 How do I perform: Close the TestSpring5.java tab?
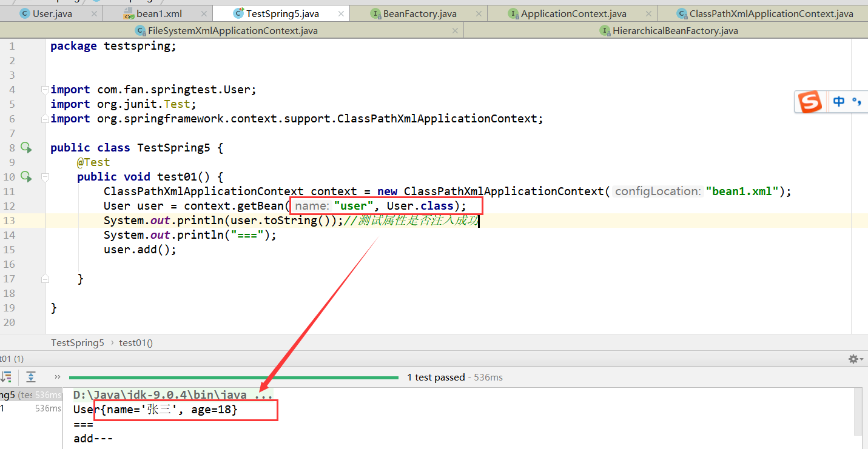341,13
